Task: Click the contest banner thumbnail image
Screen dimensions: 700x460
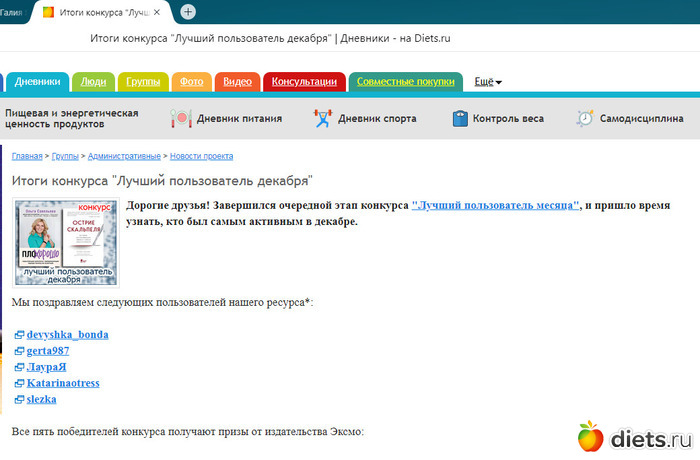Action: coord(65,243)
